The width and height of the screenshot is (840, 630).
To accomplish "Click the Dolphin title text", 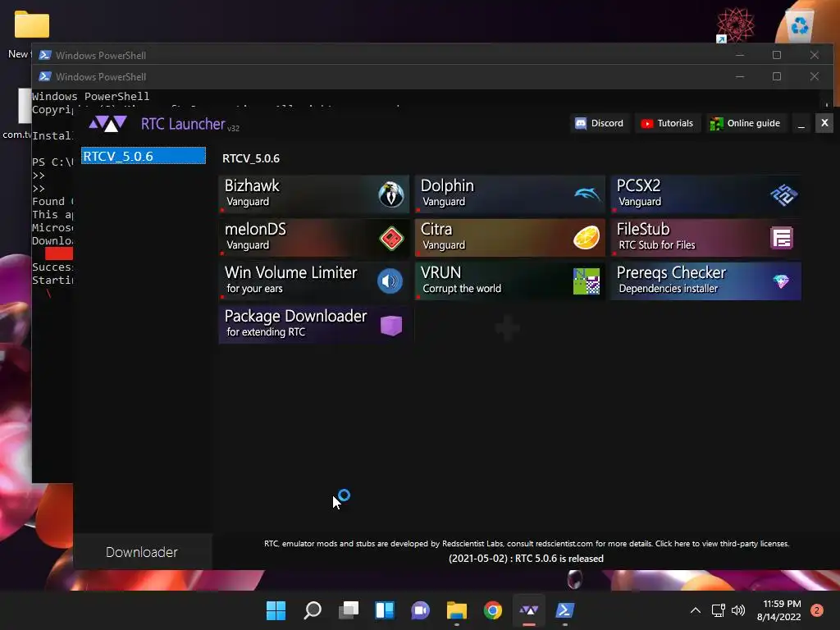I will tap(447, 185).
